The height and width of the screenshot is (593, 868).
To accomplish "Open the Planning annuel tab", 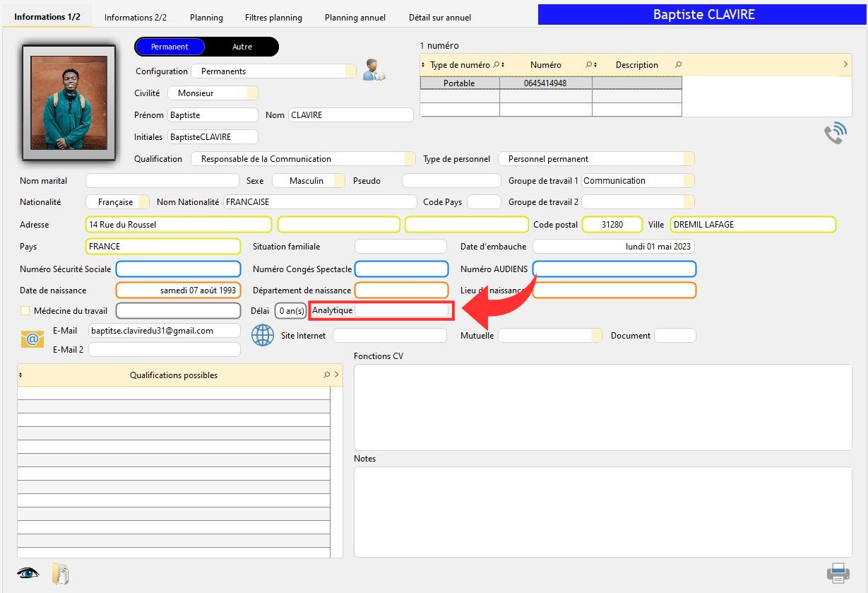I will click(x=355, y=17).
